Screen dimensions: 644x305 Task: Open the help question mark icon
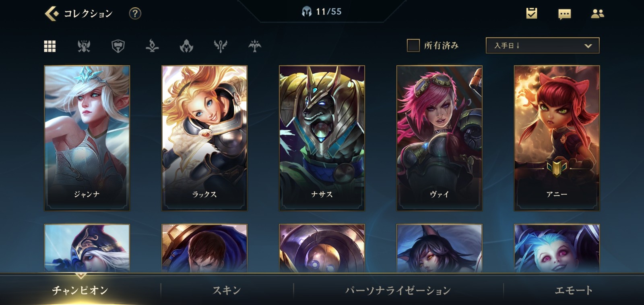pos(135,14)
